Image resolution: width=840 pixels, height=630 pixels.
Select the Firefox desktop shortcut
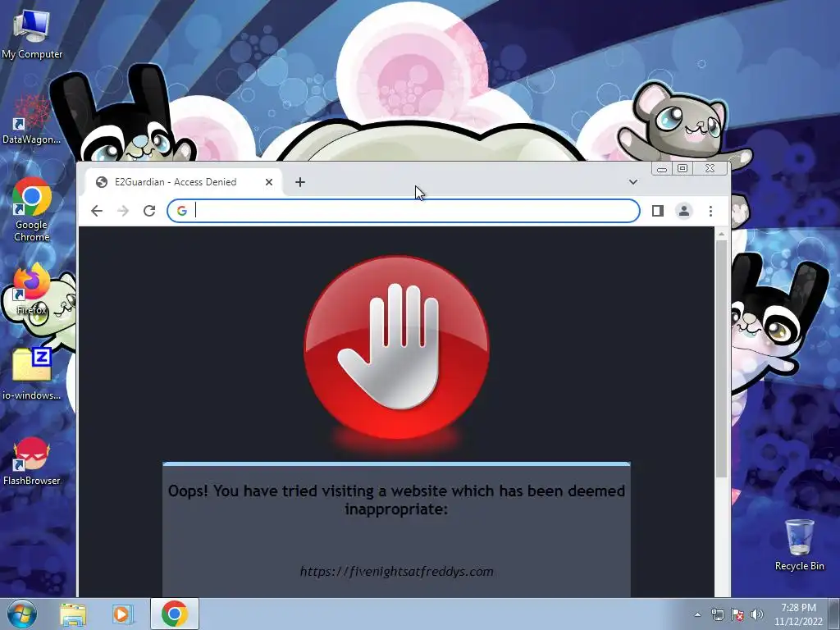[32, 290]
